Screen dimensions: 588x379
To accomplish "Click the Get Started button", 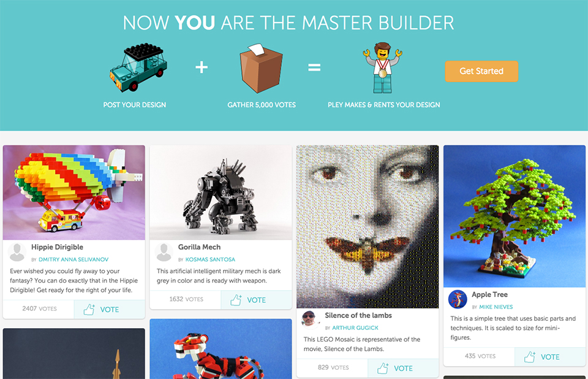I will pyautogui.click(x=481, y=71).
